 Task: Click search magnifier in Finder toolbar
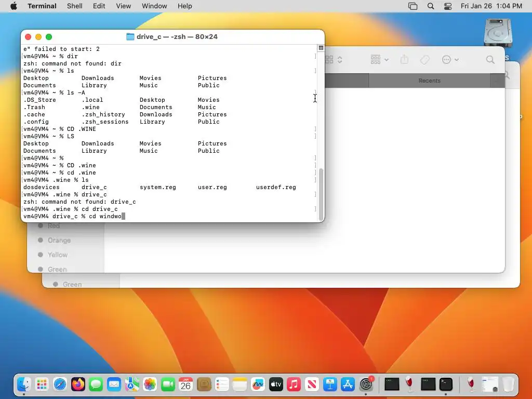coord(490,60)
